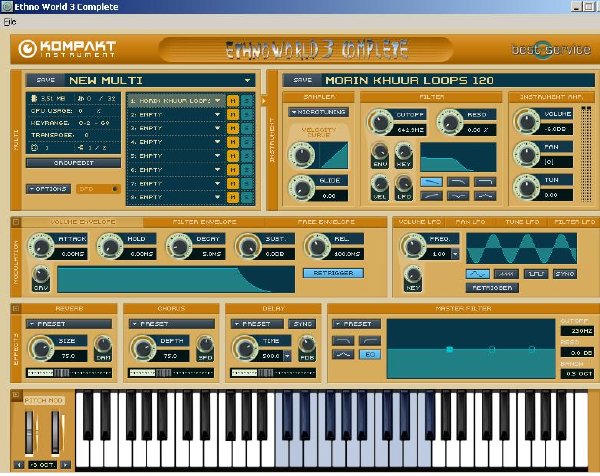
Task: Click the VEL filter modulation knob
Action: 380,184
